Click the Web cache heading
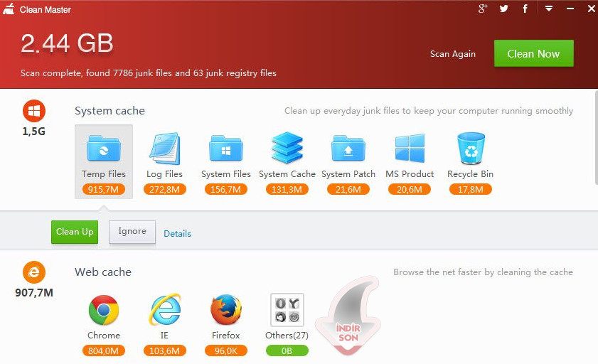This screenshot has height=364, width=598. pos(103,272)
